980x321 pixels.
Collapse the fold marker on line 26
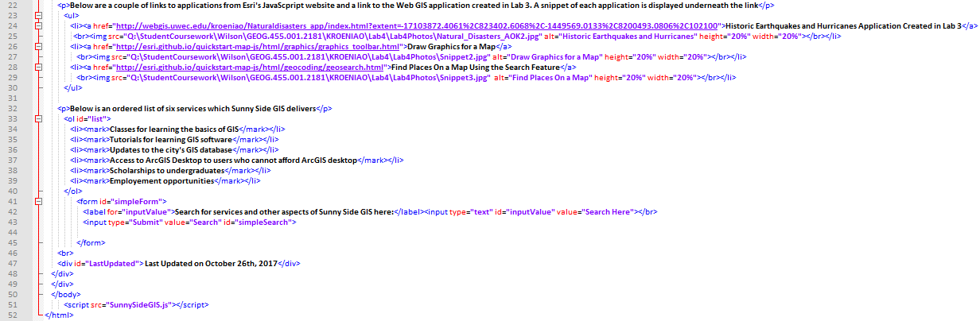click(x=37, y=46)
